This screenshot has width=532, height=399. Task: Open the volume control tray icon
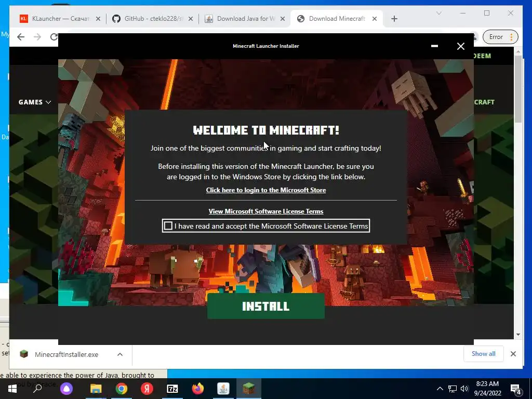(464, 389)
